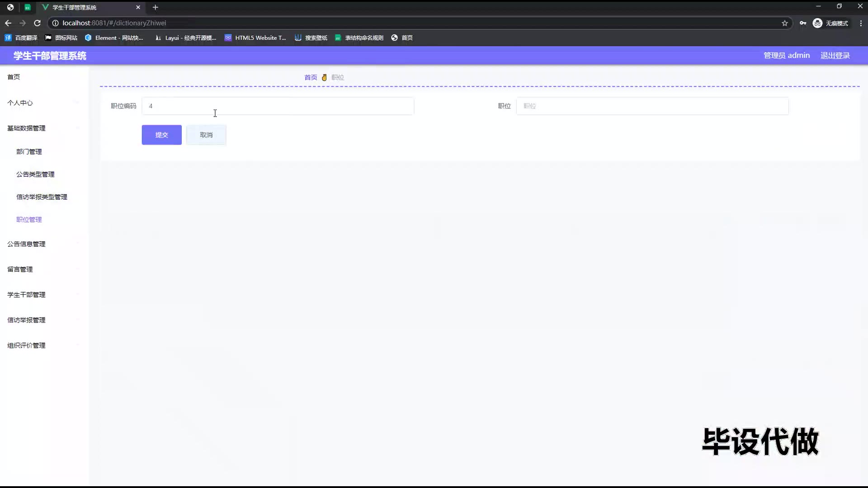Expand 公告信息管理 sidebar menu
The image size is (868, 488).
coord(26,244)
